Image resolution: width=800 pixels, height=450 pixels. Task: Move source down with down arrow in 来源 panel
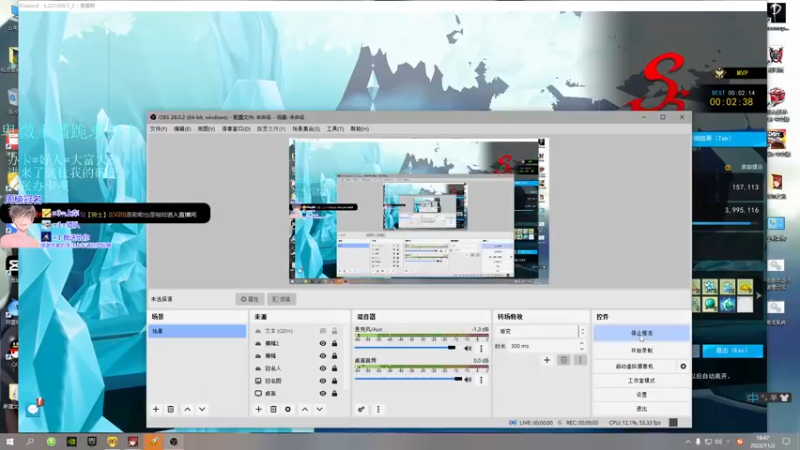coord(319,409)
